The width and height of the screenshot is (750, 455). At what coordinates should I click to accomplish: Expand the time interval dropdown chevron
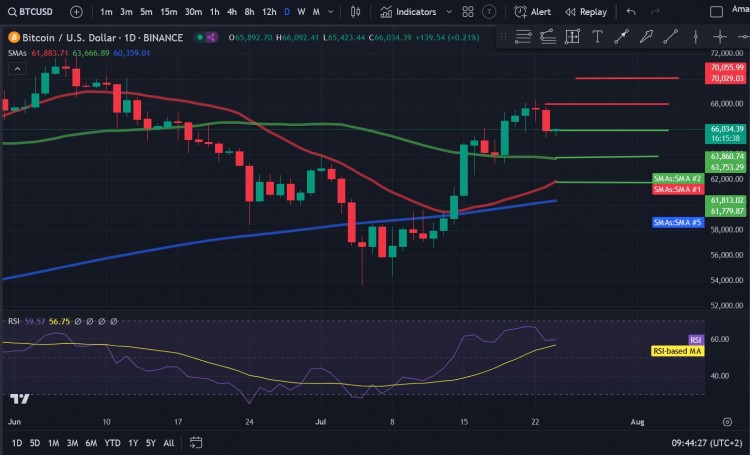331,12
